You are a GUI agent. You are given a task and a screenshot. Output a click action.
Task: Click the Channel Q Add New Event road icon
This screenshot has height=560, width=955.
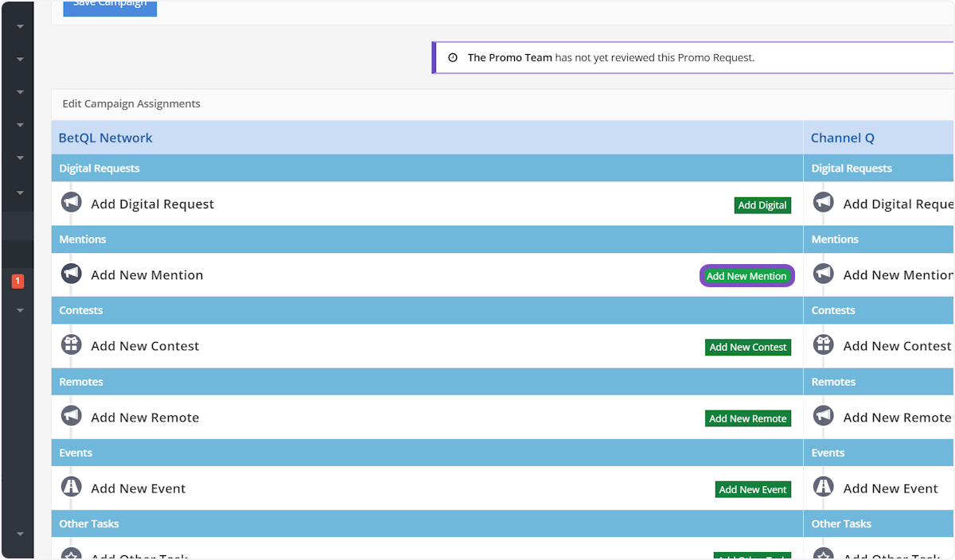tap(824, 487)
